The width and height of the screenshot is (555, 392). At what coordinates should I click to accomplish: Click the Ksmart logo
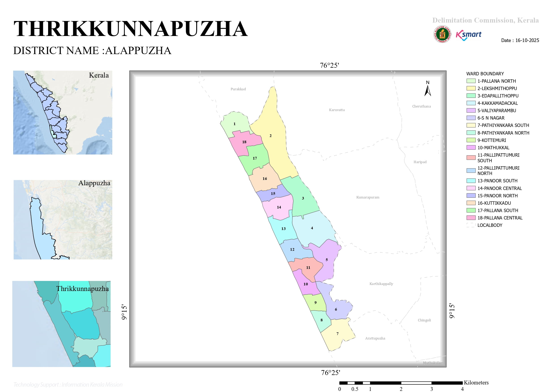coord(469,36)
